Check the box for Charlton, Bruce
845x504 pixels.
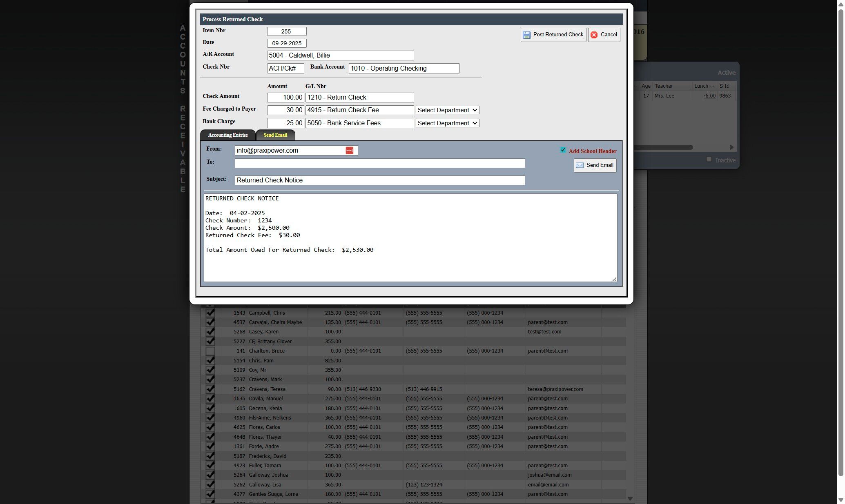[210, 351]
